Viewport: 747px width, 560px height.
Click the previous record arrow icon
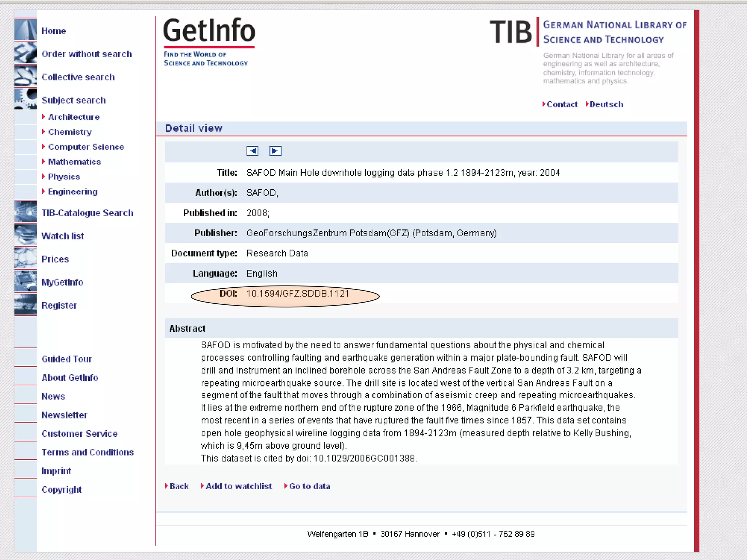pyautogui.click(x=252, y=151)
